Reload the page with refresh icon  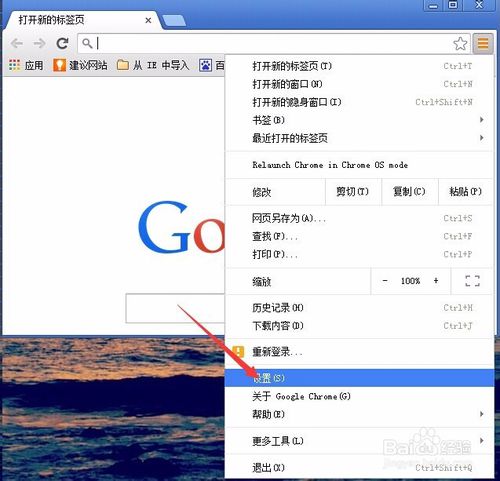click(62, 44)
